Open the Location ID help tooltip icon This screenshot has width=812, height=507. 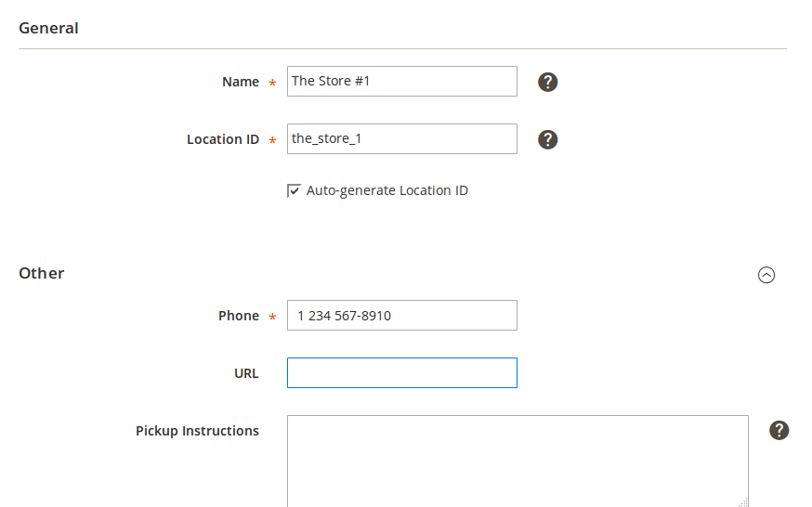(x=548, y=139)
